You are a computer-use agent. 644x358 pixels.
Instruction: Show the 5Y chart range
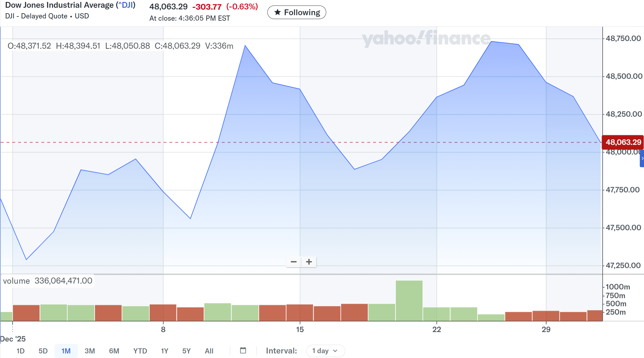coord(187,351)
